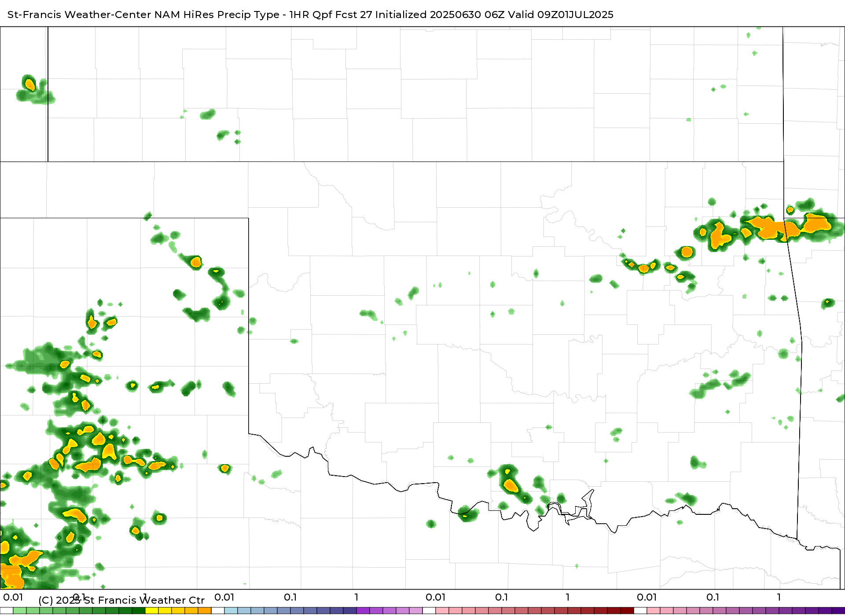Click the darkest green legend swatch before yellow
The image size is (845, 616).
click(139, 611)
